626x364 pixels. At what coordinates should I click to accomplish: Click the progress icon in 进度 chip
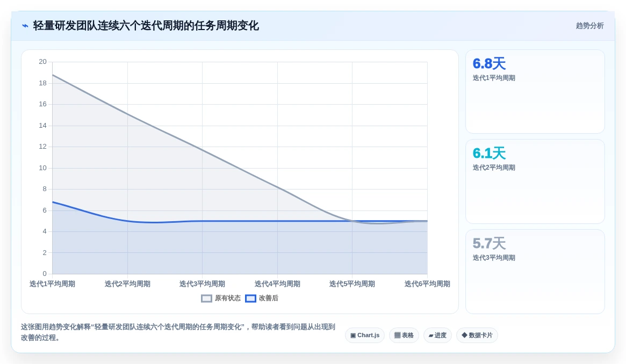pyautogui.click(x=431, y=336)
